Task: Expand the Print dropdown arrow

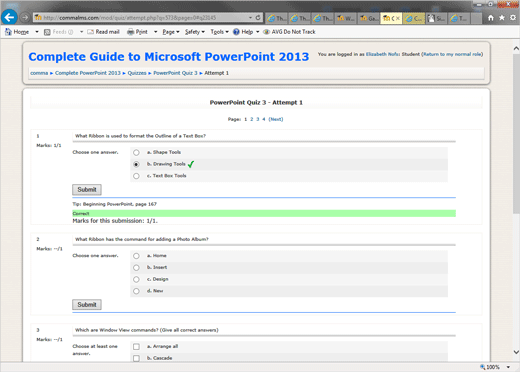Action: [155, 32]
